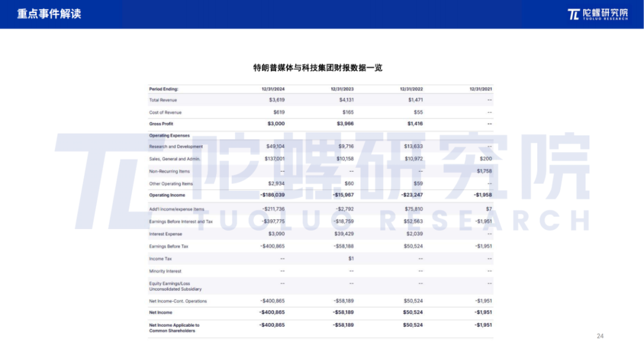Click the -$23,247 operating income cell

point(412,195)
